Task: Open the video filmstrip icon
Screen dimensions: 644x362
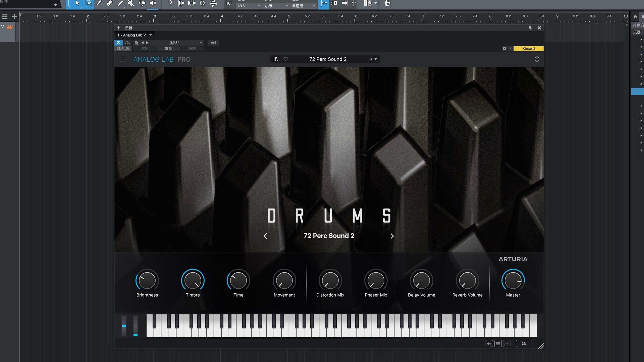Action: 388,3
